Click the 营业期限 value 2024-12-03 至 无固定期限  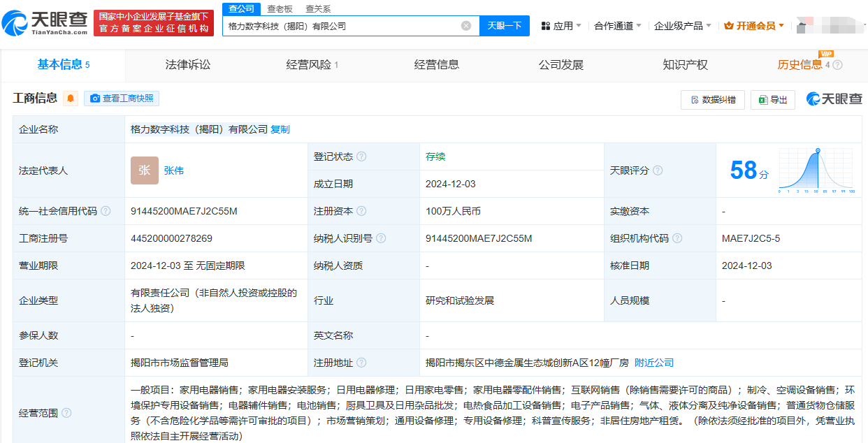click(x=188, y=266)
